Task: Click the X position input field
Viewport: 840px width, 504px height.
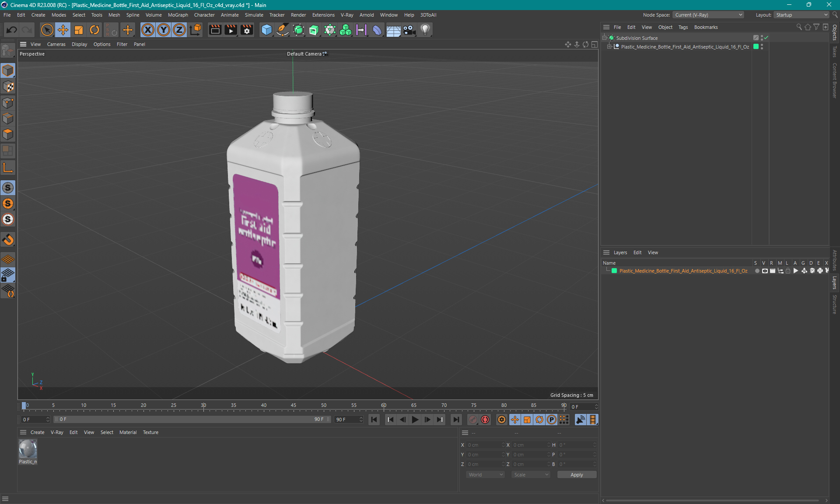Action: click(485, 445)
